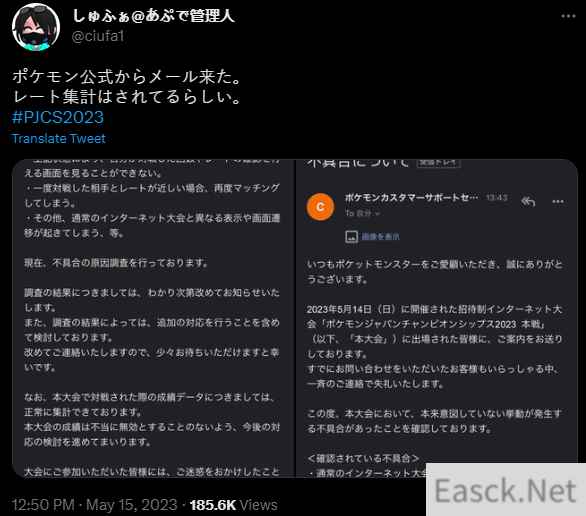This screenshot has width=586, height=516.
Task: Click the email's 13:43 received time
Action: point(497,197)
